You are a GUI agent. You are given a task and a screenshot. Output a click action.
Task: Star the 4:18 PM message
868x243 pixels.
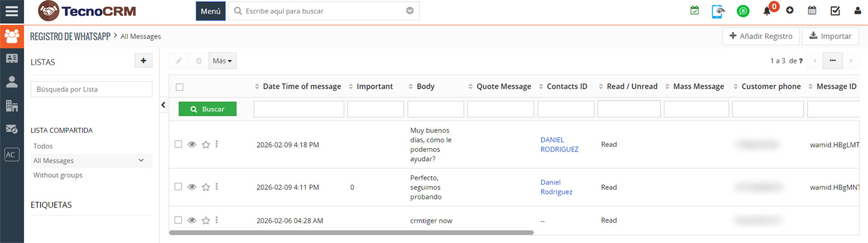tap(206, 145)
